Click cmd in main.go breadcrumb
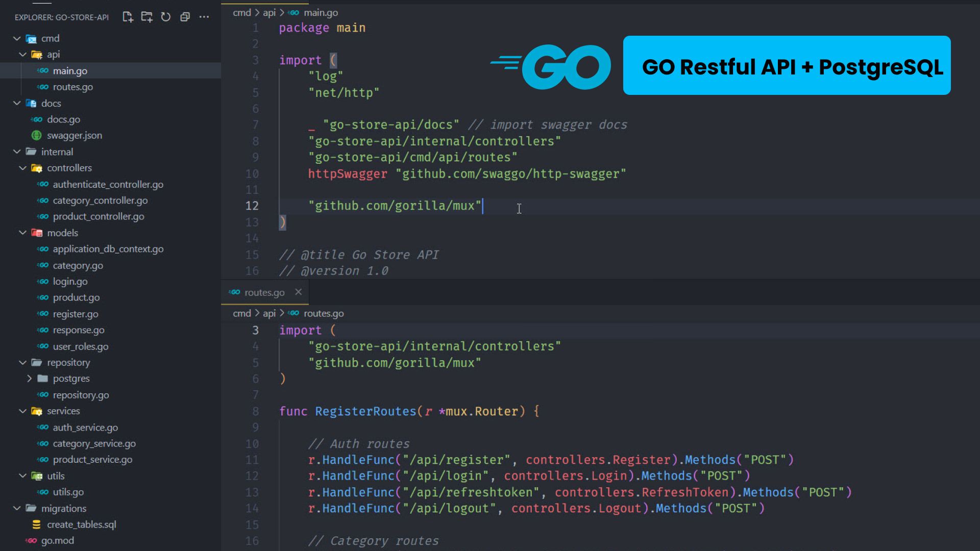Screen dimensions: 980x551 click(242, 13)
